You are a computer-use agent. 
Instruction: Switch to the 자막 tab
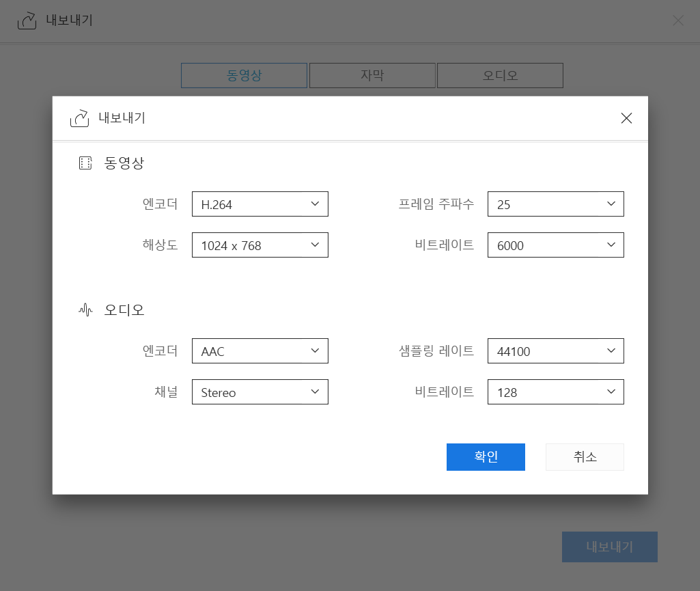click(x=372, y=75)
